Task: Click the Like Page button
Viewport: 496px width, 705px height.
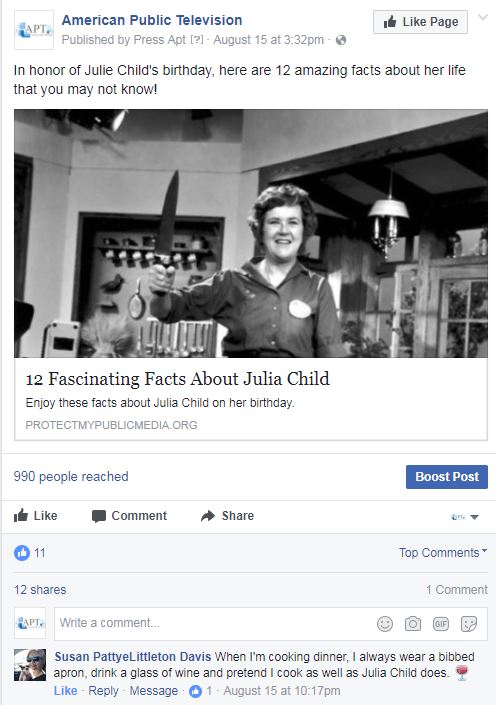Action: 420,22
